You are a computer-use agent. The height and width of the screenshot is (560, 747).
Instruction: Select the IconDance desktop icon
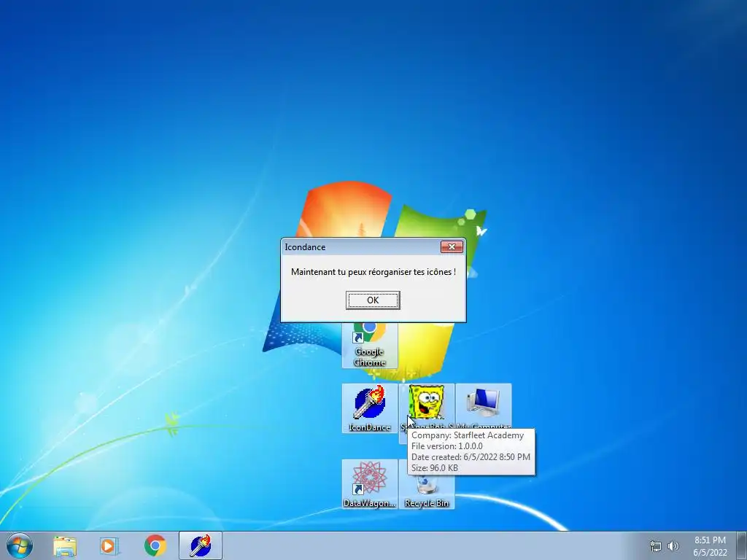[370, 408]
